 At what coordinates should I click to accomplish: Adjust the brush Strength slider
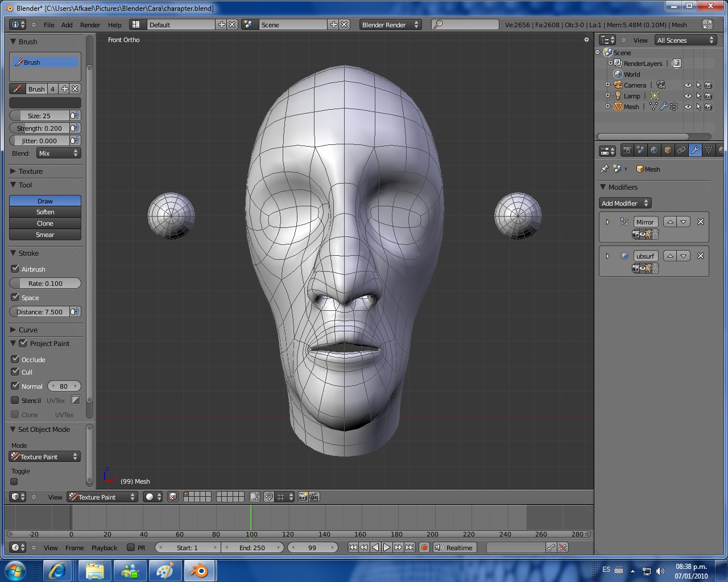tap(40, 128)
